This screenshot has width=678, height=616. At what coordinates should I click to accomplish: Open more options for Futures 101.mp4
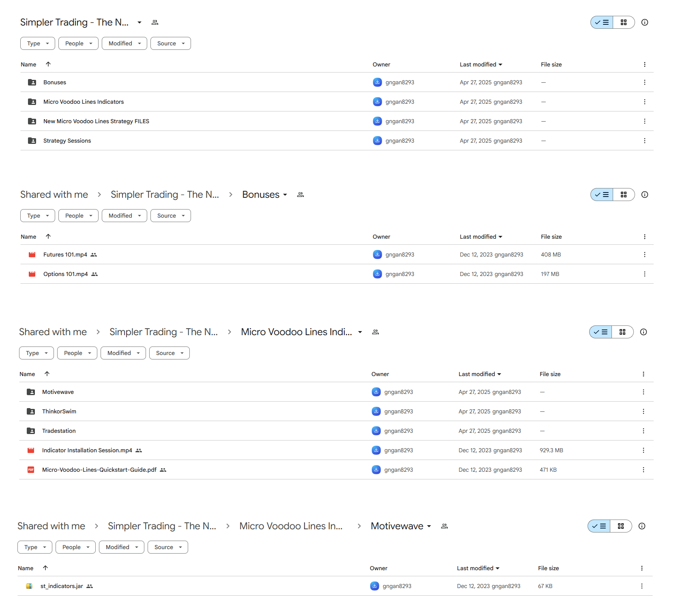(x=644, y=255)
